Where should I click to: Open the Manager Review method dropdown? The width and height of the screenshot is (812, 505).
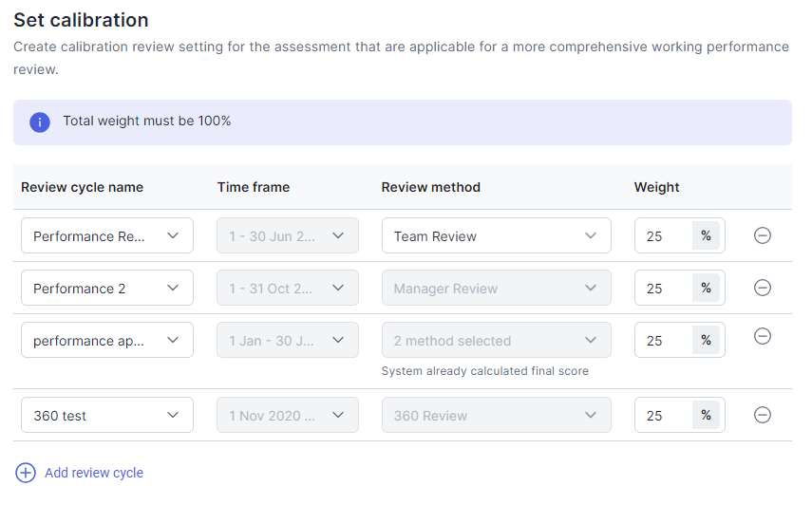(x=496, y=288)
